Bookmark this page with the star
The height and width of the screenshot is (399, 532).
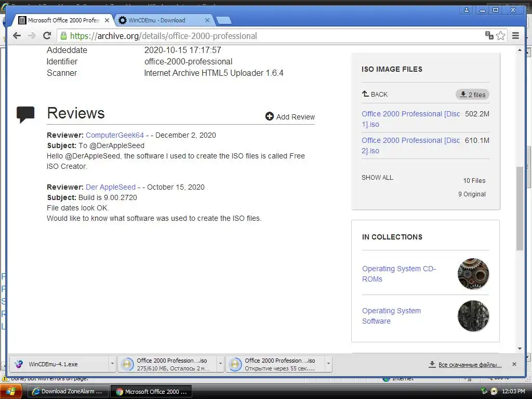pos(500,36)
